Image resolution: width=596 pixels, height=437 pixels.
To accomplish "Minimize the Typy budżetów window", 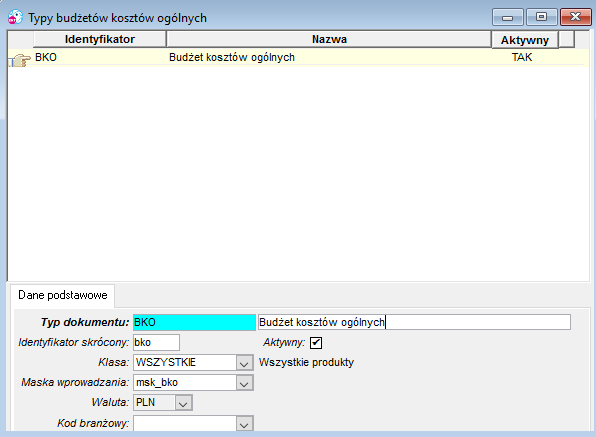I will click(x=508, y=17).
